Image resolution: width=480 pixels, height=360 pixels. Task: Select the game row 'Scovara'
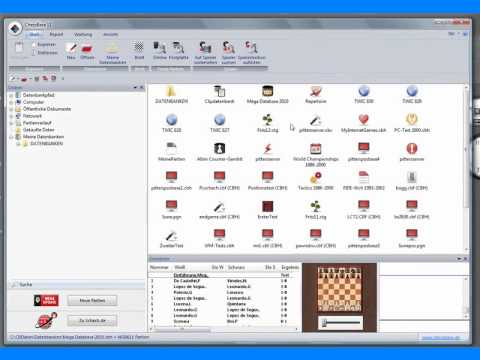[223, 321]
